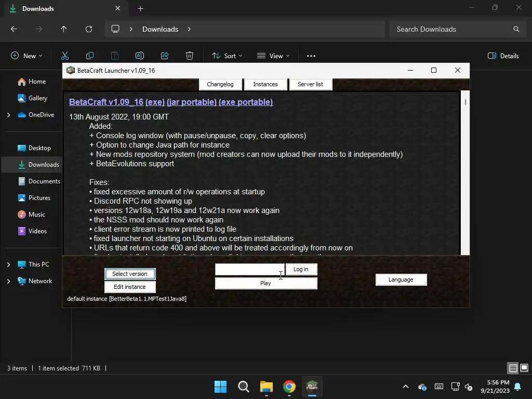The height and width of the screenshot is (399, 532).
Task: Expand This PC tree node
Action: pyautogui.click(x=8, y=264)
